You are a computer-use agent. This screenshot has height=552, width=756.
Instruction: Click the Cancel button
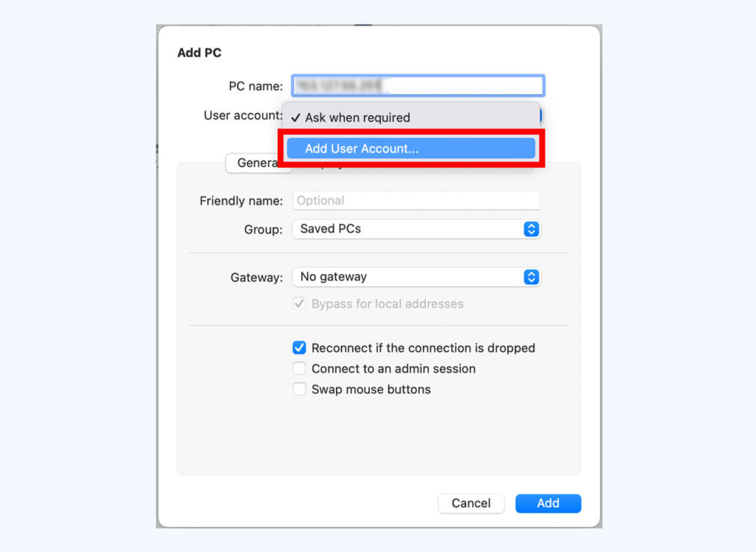click(471, 503)
